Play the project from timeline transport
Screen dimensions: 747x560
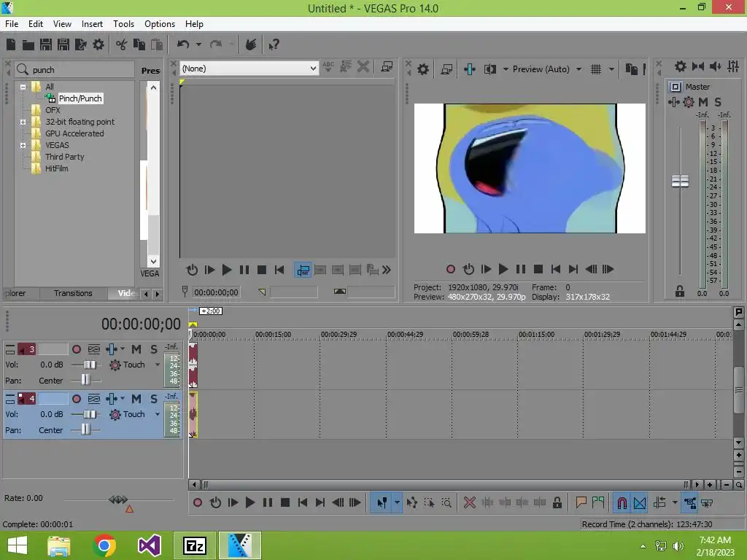point(249,502)
